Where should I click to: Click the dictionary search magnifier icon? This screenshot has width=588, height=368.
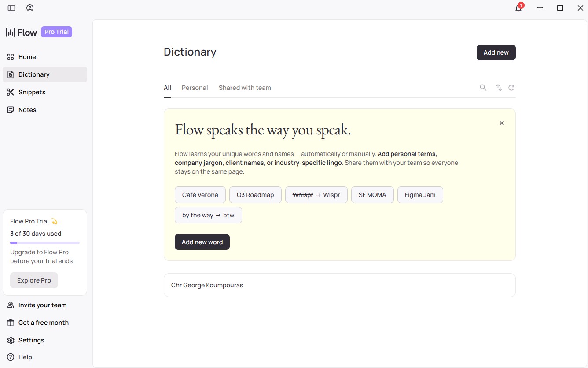coord(483,88)
